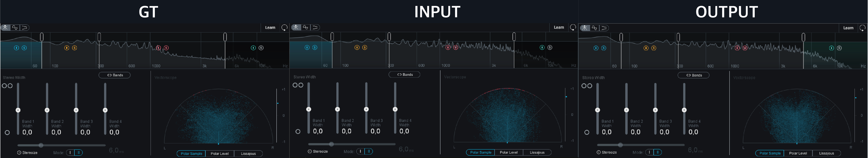Switch to Lissajous tab in OUTPUT panel

[x=827, y=153]
